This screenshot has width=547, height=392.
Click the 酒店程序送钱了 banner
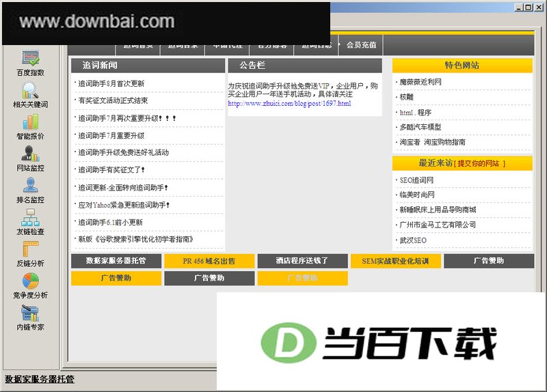point(302,261)
